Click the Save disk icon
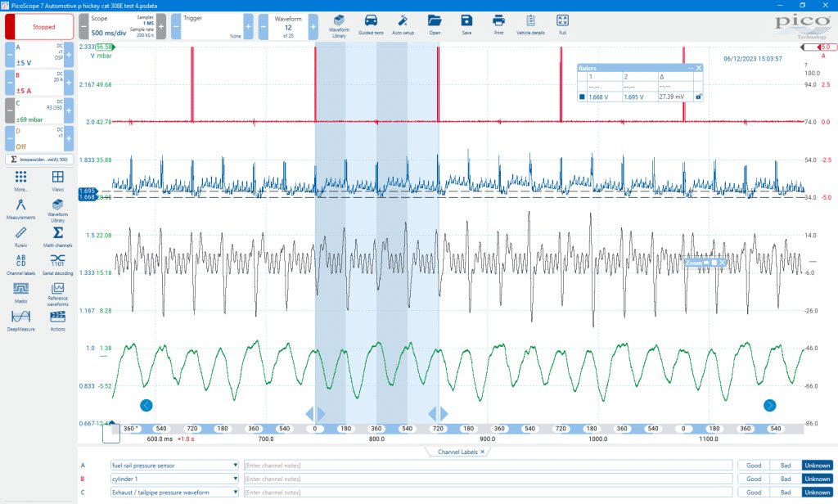Viewport: 838px width, 504px height. (466, 25)
